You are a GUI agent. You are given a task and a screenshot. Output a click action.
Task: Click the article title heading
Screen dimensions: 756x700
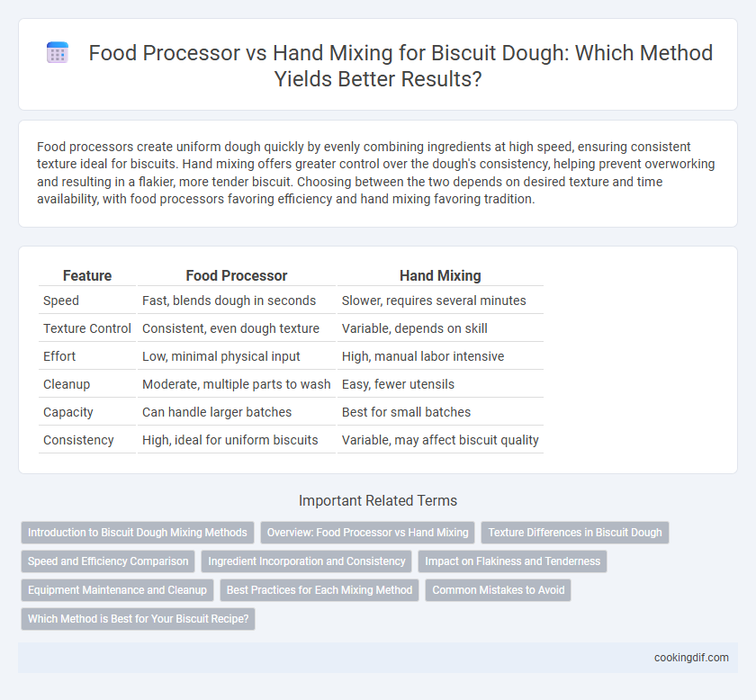(x=400, y=66)
